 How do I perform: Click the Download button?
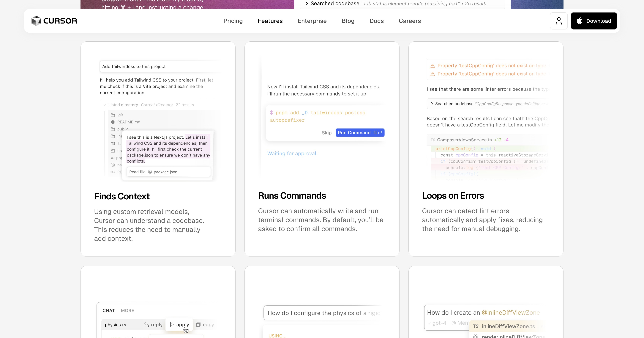[x=594, y=21]
